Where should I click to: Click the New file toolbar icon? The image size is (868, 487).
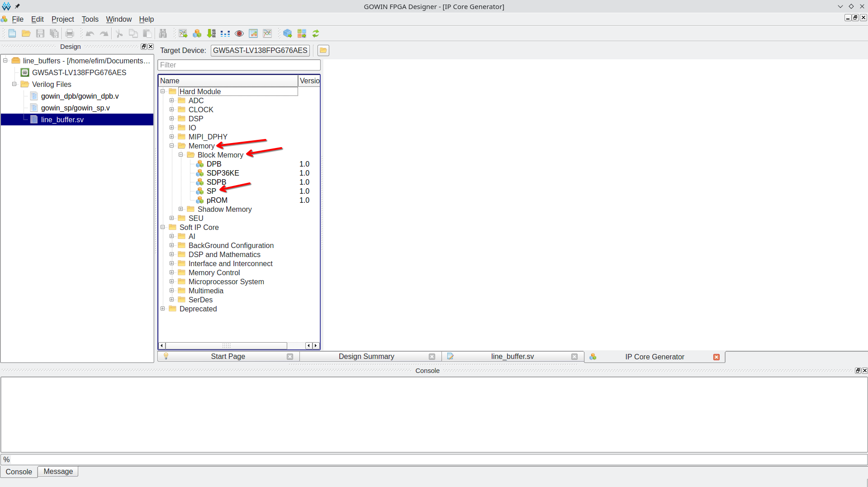(x=12, y=33)
